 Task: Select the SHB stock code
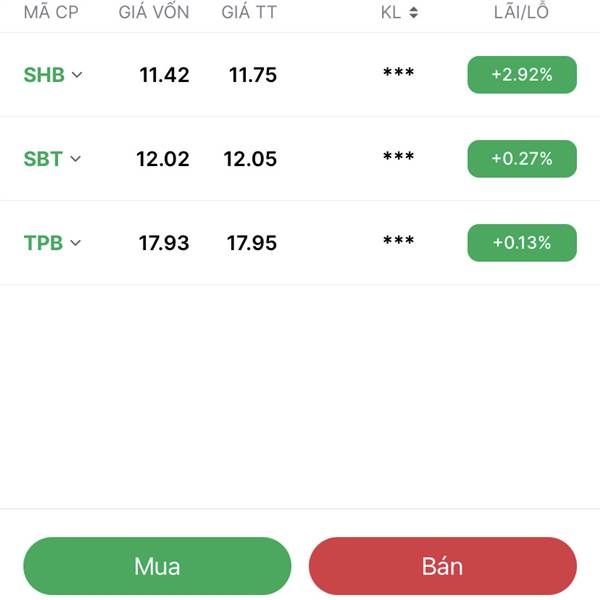44,75
